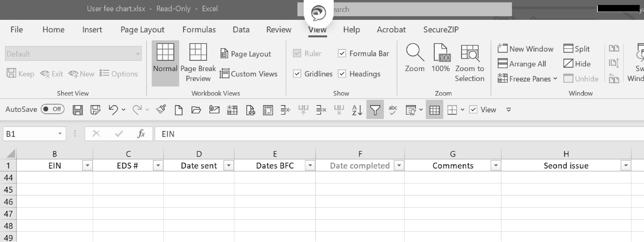Open the Comments column filter dropdown
Viewport: 644px width, 242px height.
[x=495, y=166]
